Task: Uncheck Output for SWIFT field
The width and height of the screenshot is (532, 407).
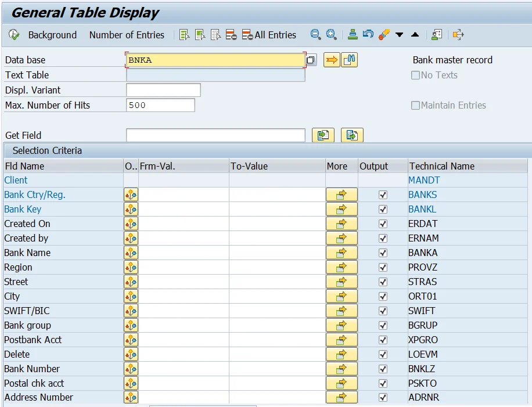Action: (383, 311)
